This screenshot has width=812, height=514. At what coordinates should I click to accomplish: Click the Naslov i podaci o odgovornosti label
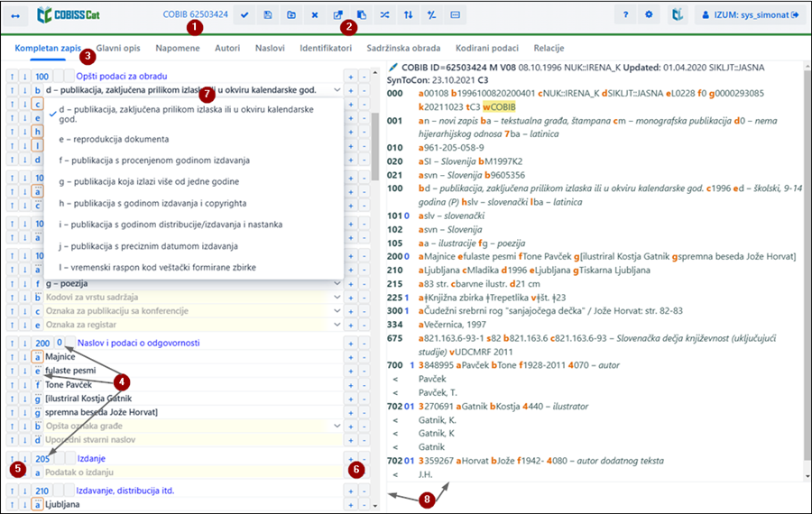click(138, 343)
